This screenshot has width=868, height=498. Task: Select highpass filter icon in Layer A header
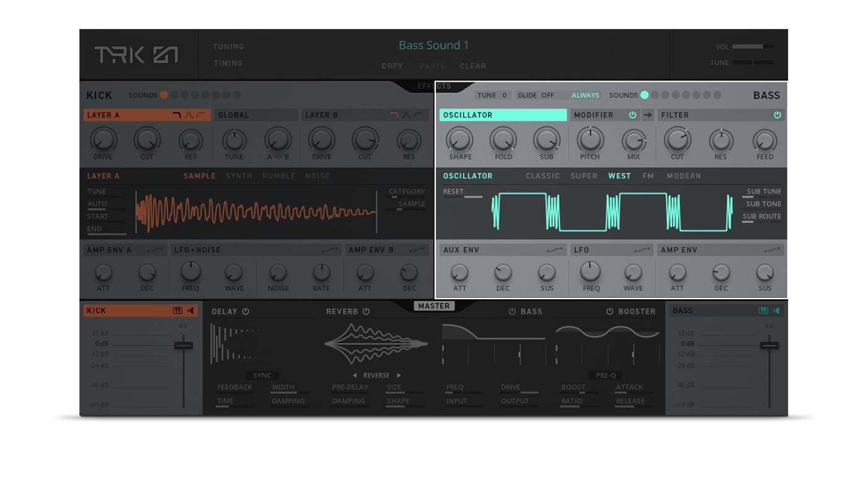tap(200, 115)
